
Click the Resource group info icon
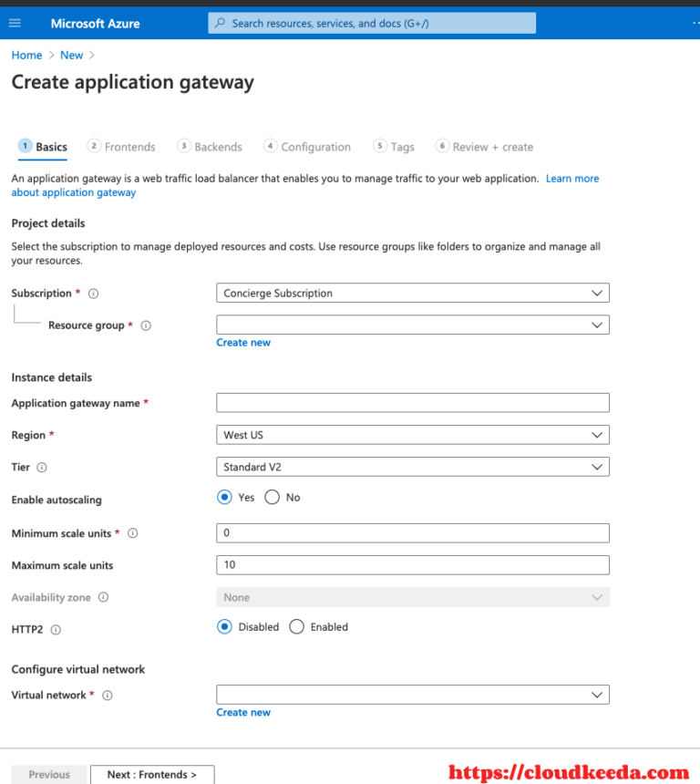(x=146, y=325)
